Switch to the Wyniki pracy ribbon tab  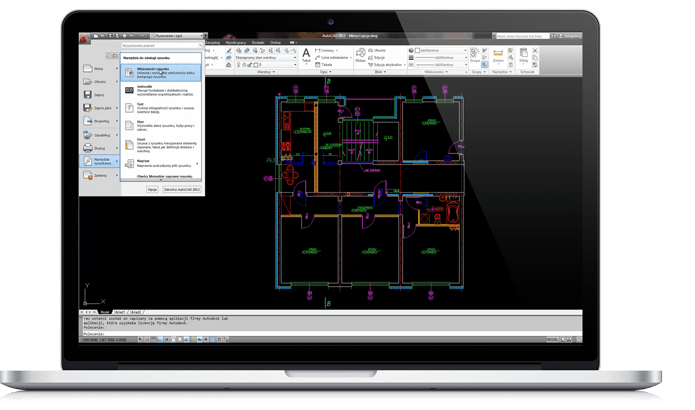(x=236, y=43)
